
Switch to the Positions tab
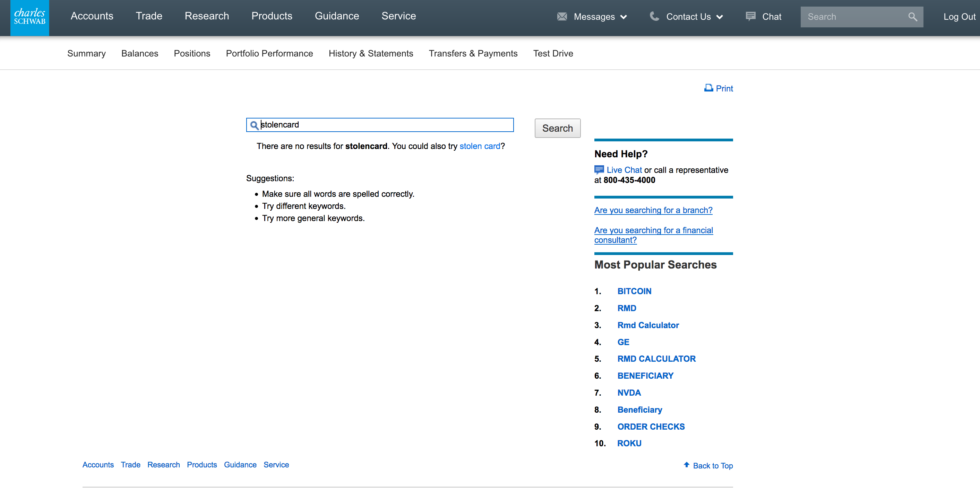tap(192, 53)
